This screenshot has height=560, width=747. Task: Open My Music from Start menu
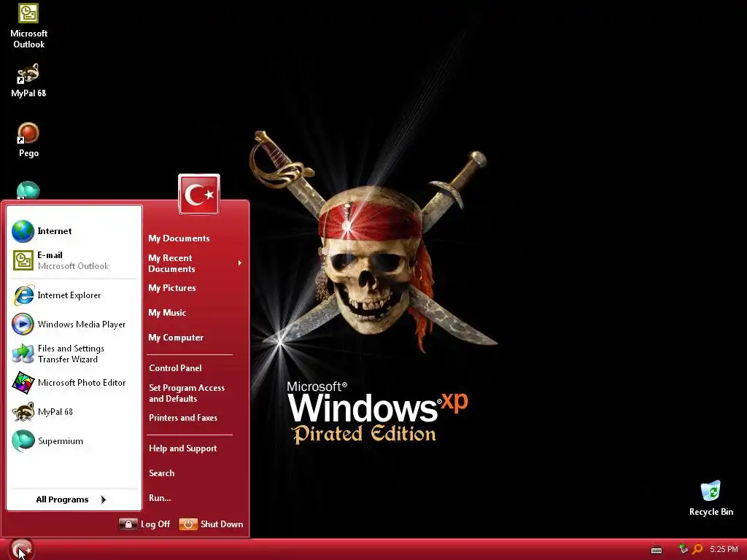167,313
